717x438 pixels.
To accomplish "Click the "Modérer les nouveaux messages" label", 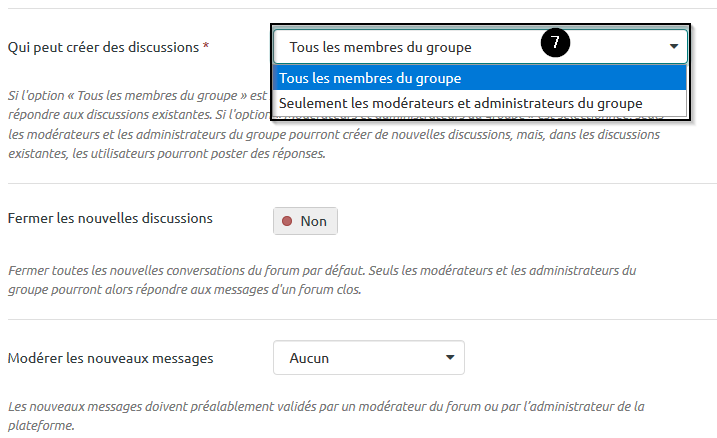I will pyautogui.click(x=110, y=357).
